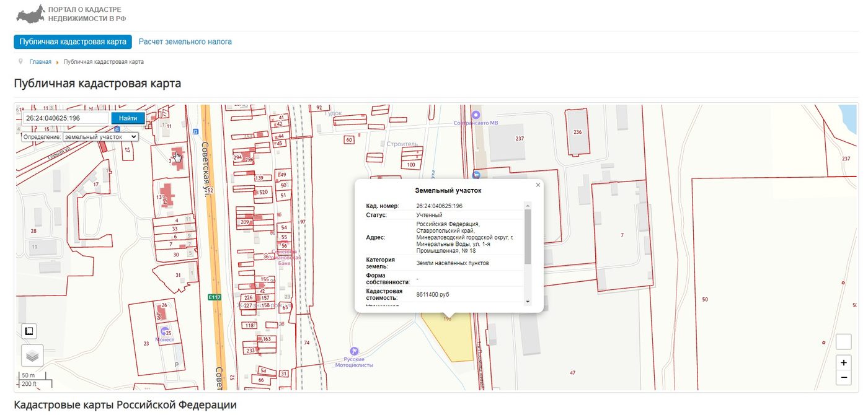The width and height of the screenshot is (868, 415).
Task: Click the Русские Мотоциклисты place marker
Action: click(354, 351)
